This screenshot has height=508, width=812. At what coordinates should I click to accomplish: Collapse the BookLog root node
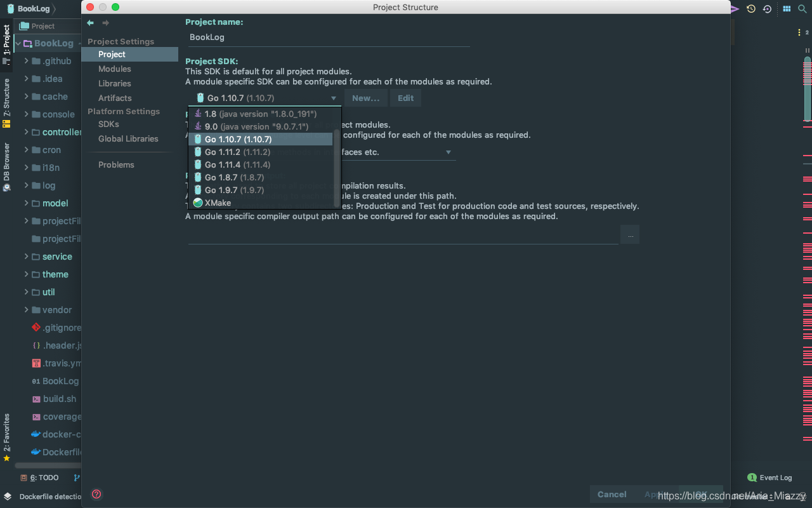click(18, 43)
